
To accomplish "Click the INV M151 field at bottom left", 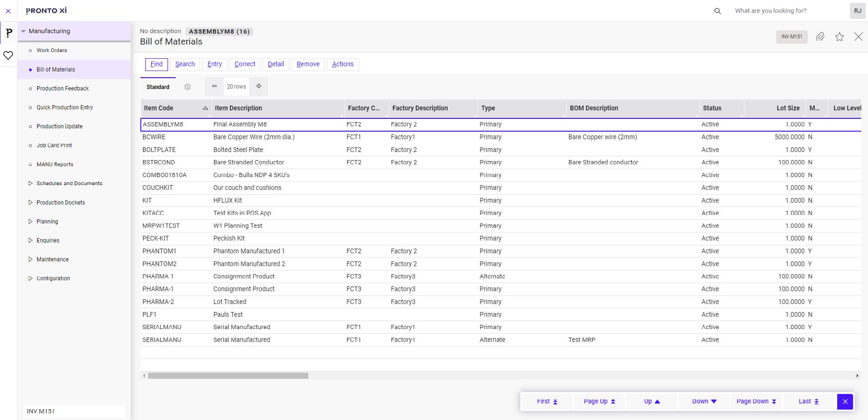I will click(74, 411).
